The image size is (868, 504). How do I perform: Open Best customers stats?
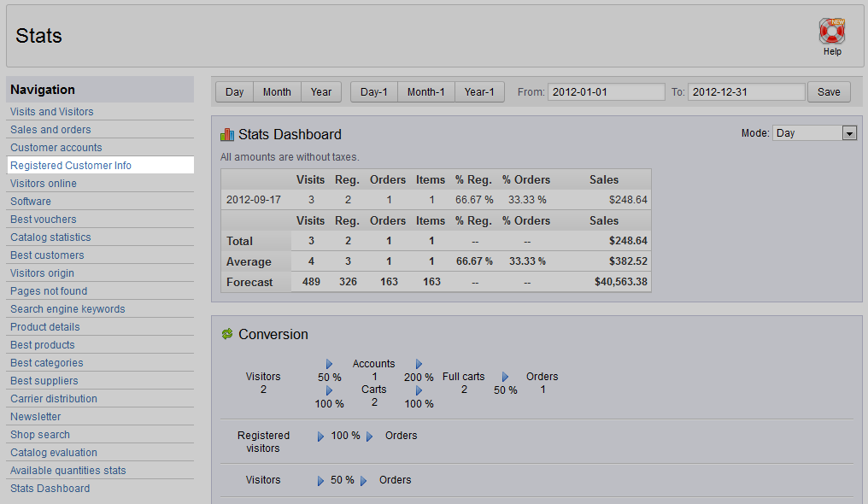click(x=47, y=255)
